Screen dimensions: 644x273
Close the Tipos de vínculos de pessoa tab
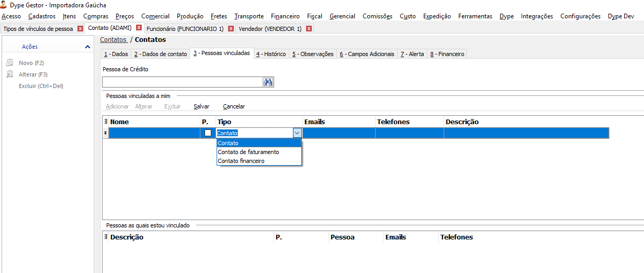pyautogui.click(x=80, y=28)
